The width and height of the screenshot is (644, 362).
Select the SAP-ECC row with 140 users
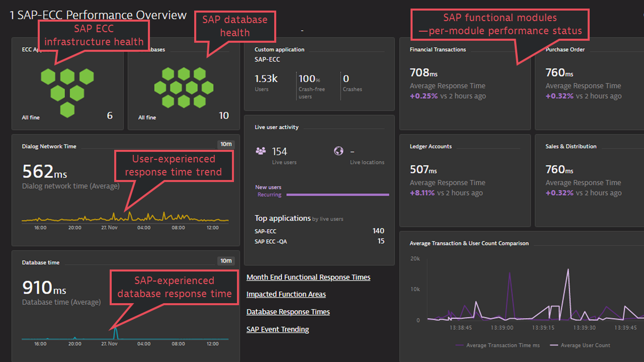[x=319, y=231]
